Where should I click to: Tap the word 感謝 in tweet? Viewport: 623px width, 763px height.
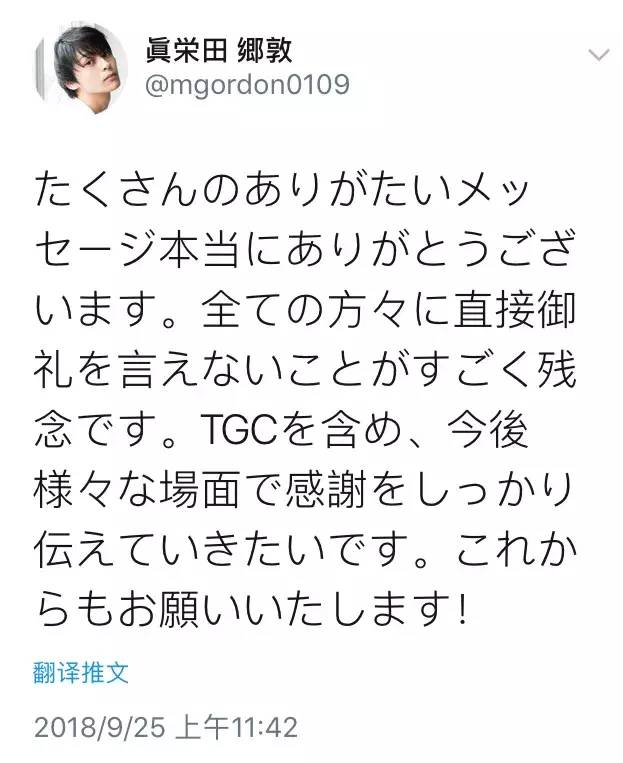coord(326,490)
